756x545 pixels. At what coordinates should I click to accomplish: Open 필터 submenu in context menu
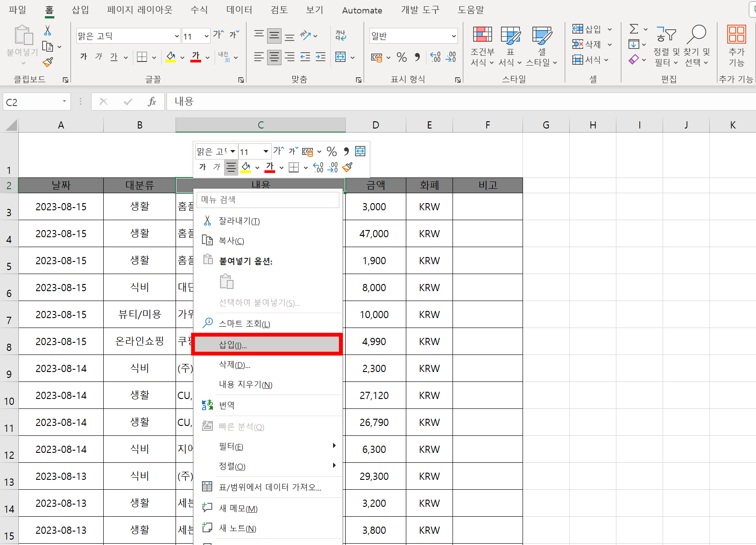268,447
